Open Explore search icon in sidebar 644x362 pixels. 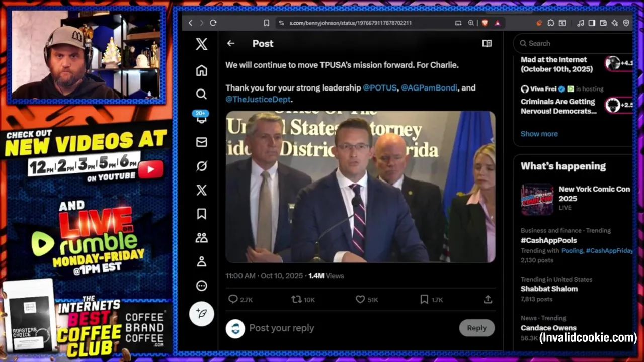point(202,94)
